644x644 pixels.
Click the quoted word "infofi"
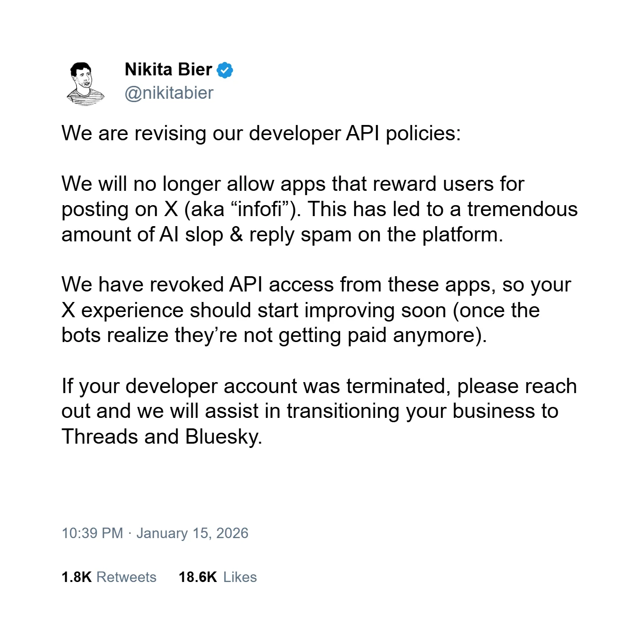(260, 209)
